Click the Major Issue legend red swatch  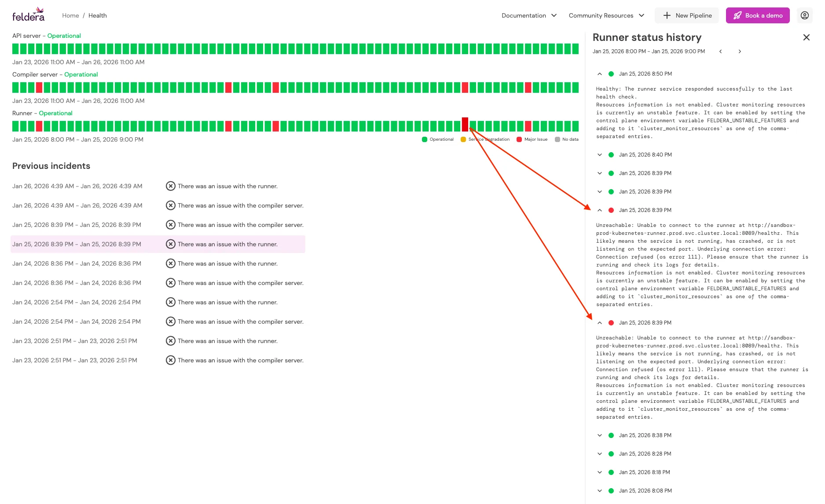pyautogui.click(x=519, y=139)
